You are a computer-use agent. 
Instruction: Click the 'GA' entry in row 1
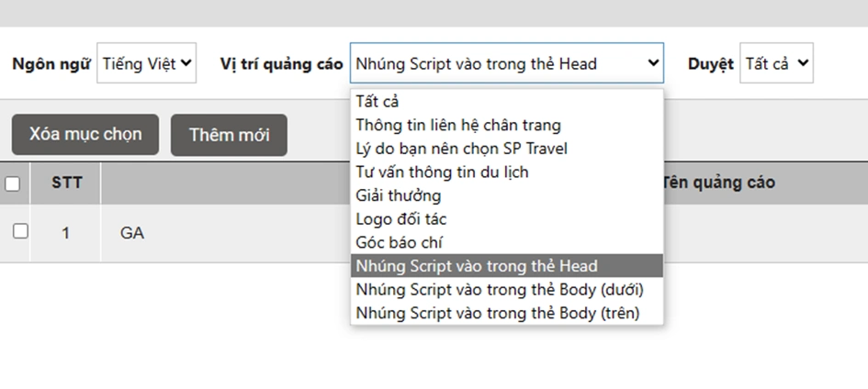[x=132, y=233]
